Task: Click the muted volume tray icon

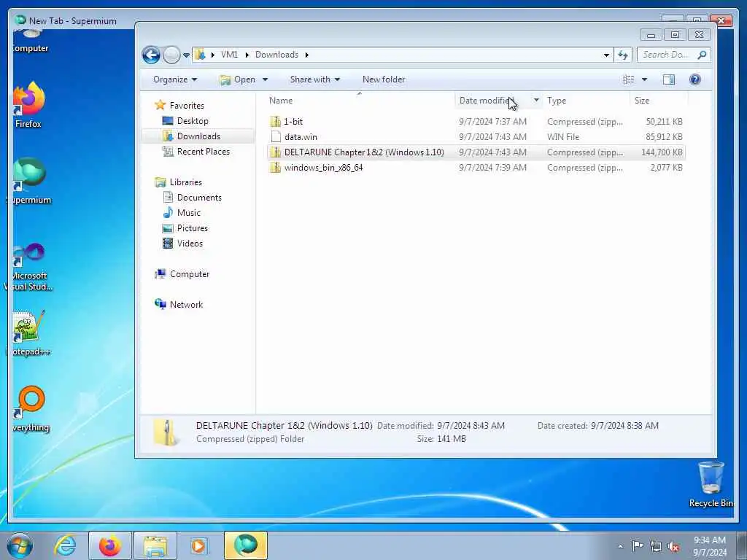Action: point(673,546)
